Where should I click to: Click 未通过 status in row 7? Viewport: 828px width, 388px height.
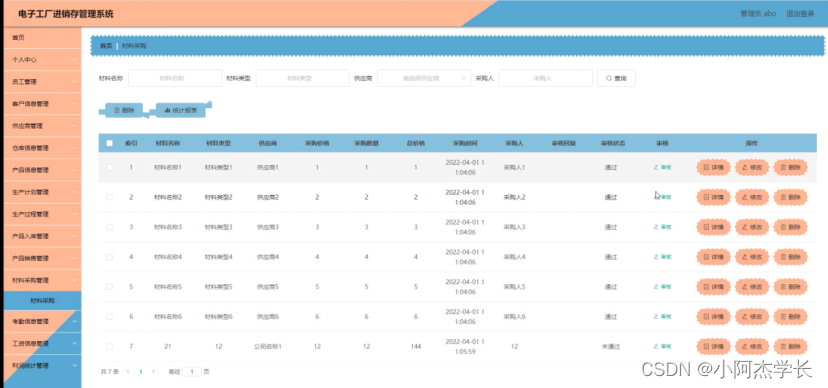point(611,346)
